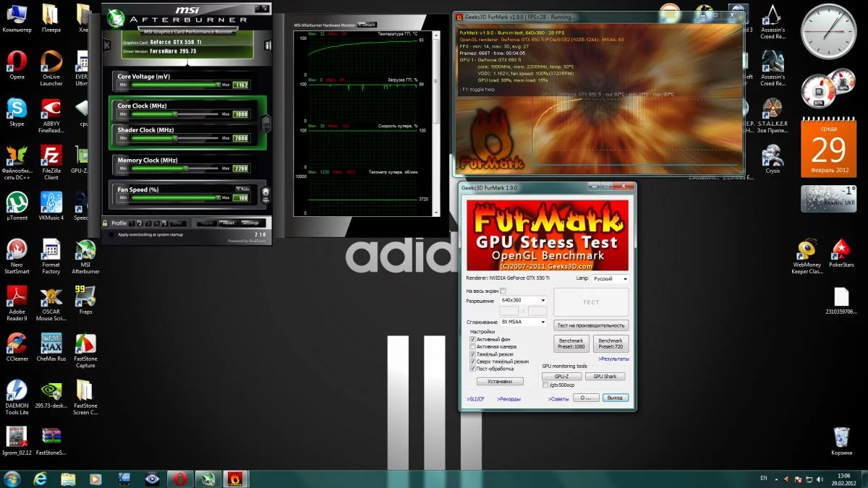The height and width of the screenshot is (488, 868).
Task: Open Afterburner Settings
Action: (x=250, y=223)
